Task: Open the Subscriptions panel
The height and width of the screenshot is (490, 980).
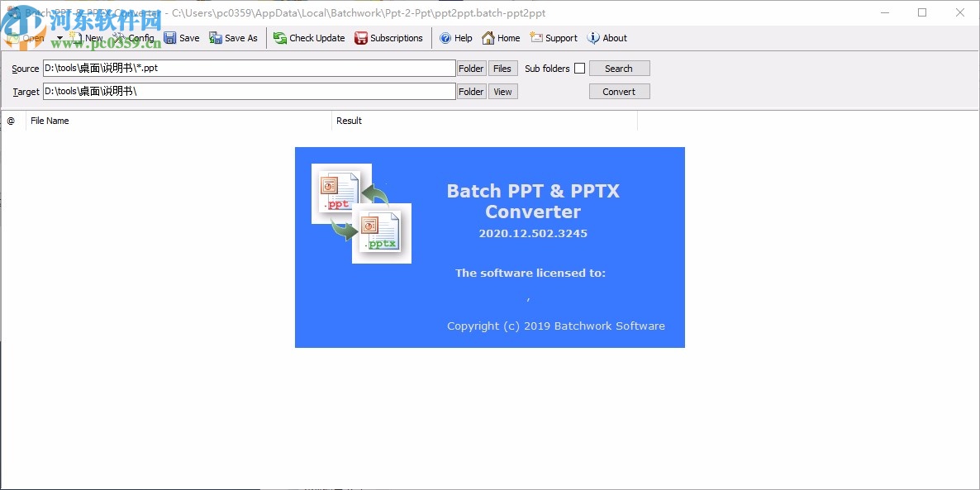Action: 389,38
